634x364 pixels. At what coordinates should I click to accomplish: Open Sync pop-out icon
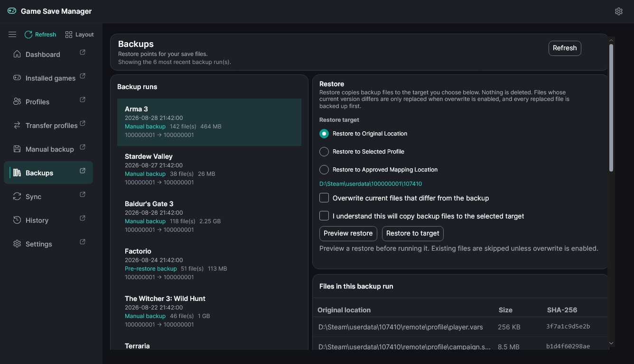coord(83,194)
